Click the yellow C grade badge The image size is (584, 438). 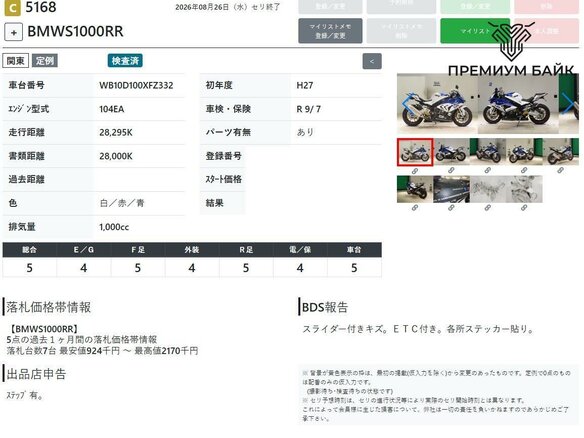[12, 8]
